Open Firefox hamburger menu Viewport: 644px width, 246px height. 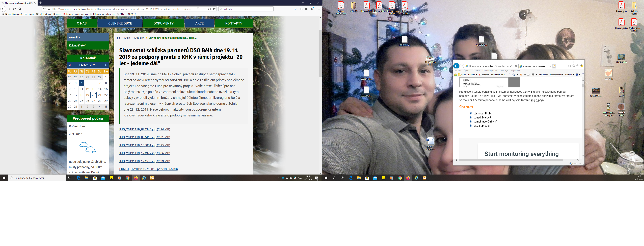pyautogui.click(x=318, y=9)
